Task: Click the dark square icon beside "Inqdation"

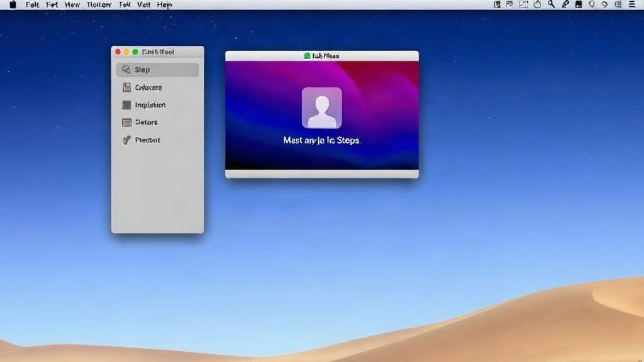Action: 126,105
